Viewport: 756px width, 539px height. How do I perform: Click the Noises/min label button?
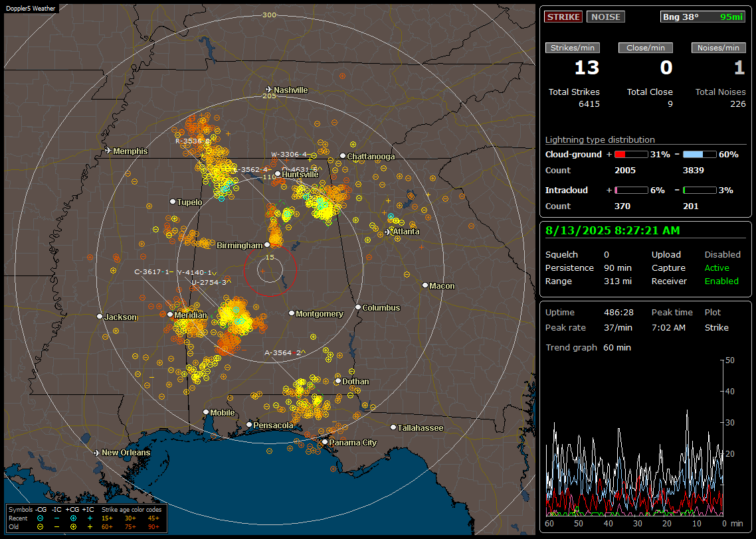[x=718, y=48]
